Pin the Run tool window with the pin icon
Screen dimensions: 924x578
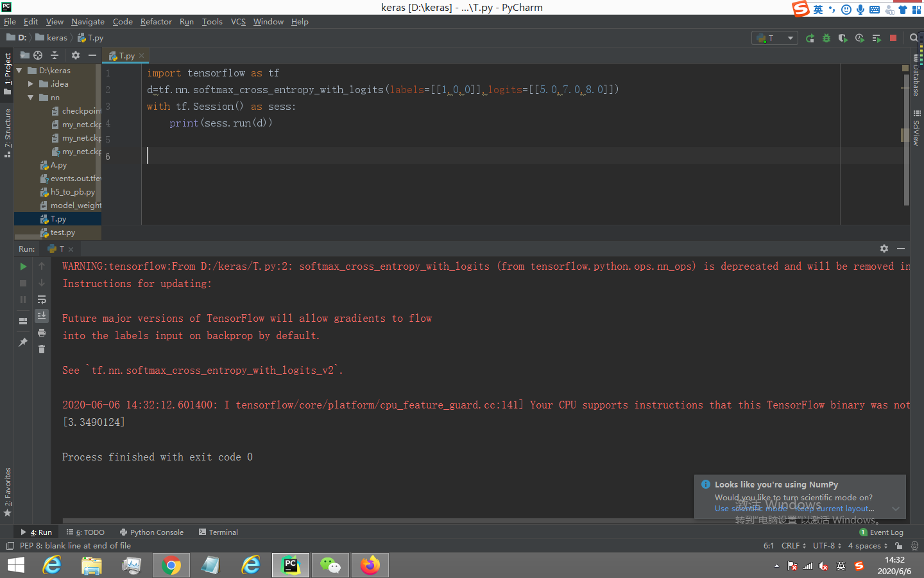point(22,342)
